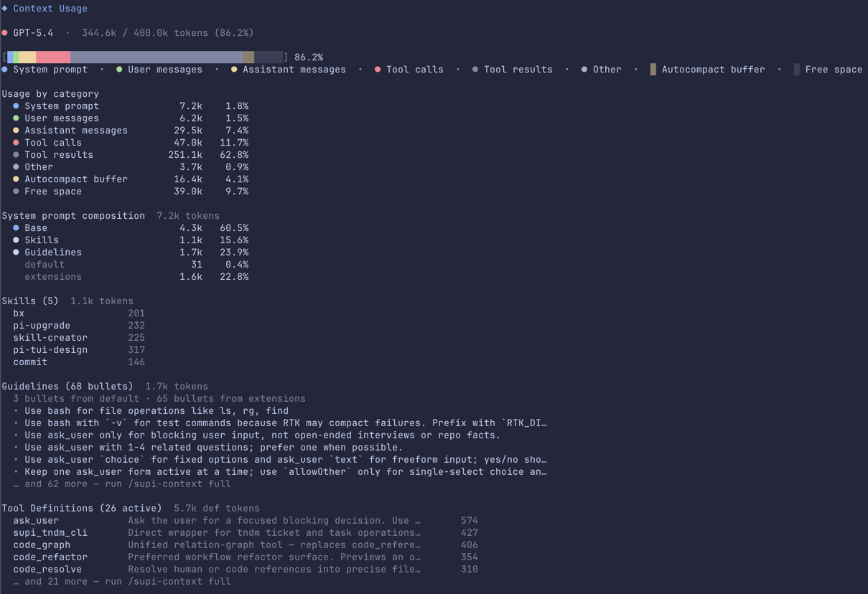Image resolution: width=868 pixels, height=594 pixels.
Task: Click the 62.8% value for Tool results
Action: pyautogui.click(x=234, y=155)
